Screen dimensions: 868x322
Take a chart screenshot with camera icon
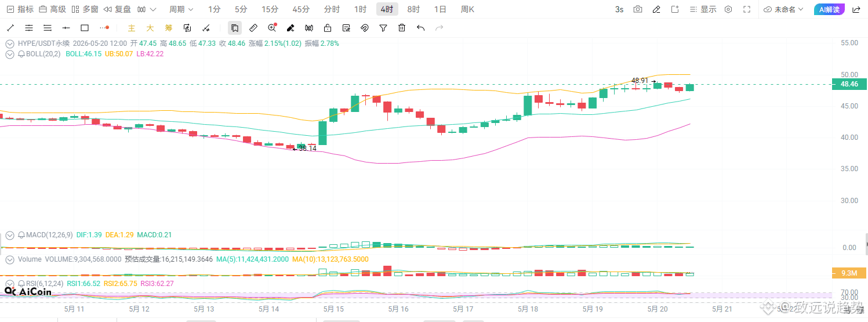click(638, 9)
